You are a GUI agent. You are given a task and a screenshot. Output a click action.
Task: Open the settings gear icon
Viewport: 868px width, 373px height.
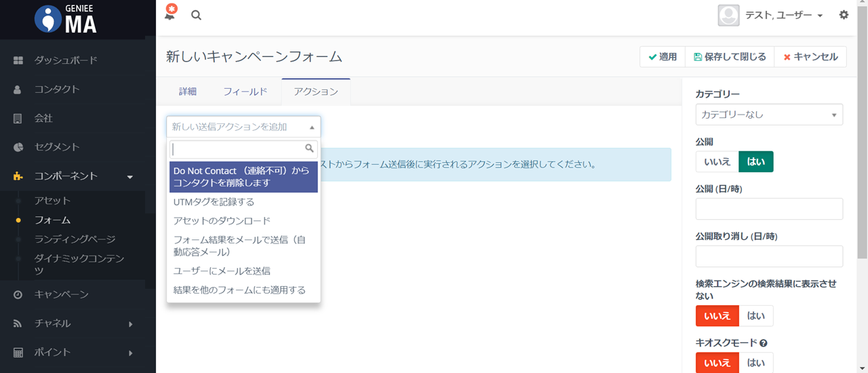844,15
